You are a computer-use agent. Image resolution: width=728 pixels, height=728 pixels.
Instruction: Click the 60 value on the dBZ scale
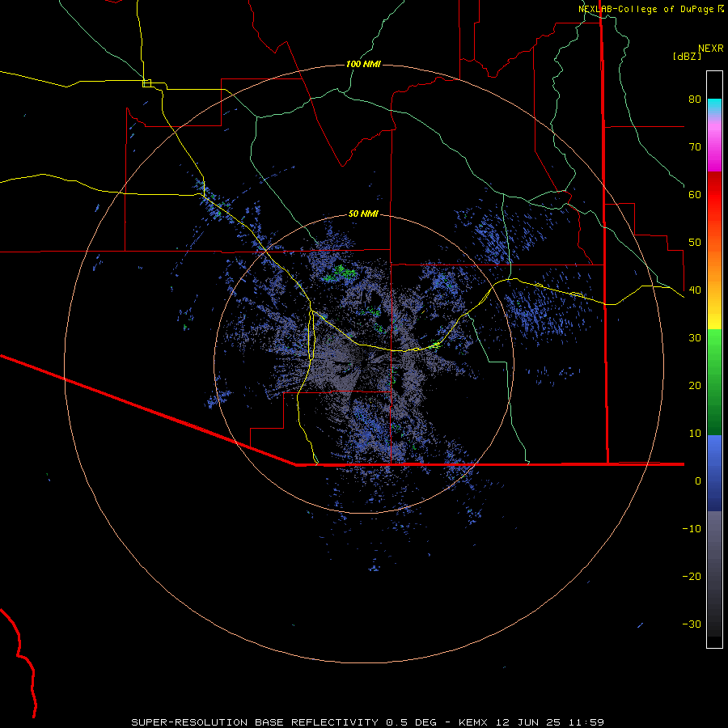point(695,194)
